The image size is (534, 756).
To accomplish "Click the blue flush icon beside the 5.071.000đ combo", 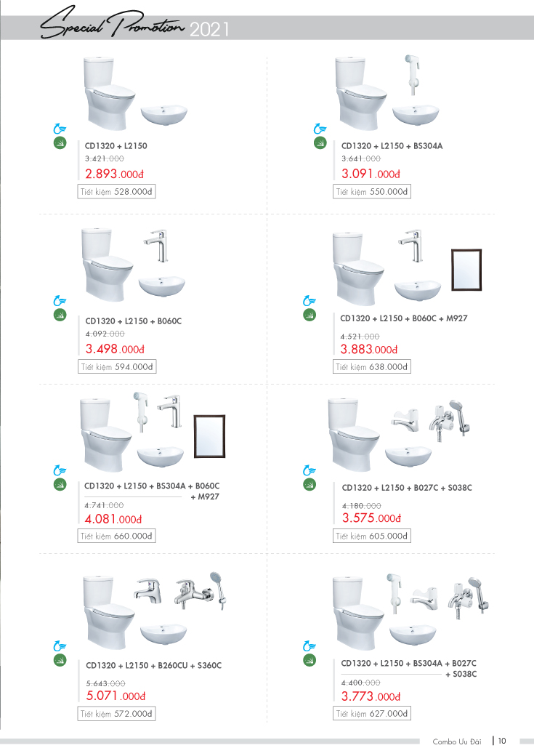I will (x=60, y=646).
